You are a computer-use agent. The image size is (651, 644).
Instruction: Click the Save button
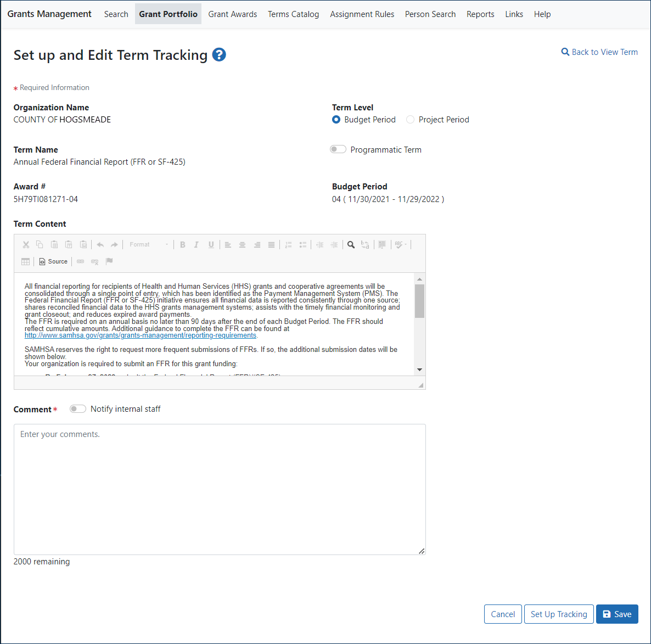[617, 614]
